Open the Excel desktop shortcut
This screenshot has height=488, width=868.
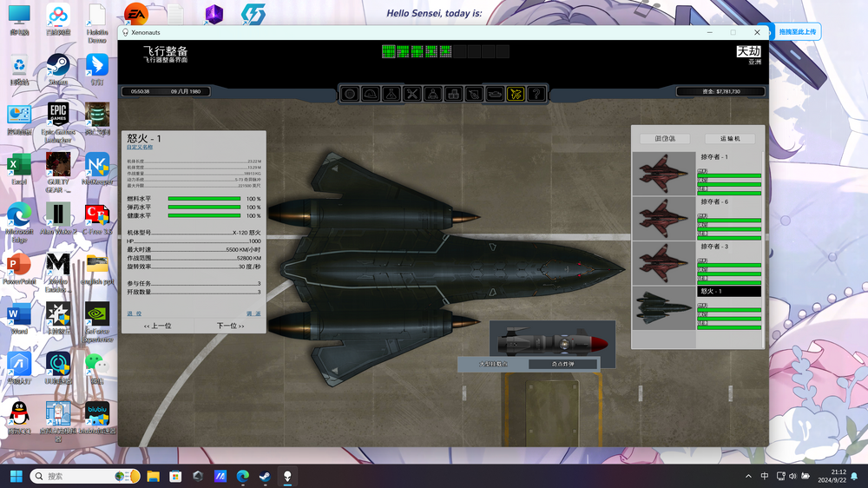pos(19,168)
